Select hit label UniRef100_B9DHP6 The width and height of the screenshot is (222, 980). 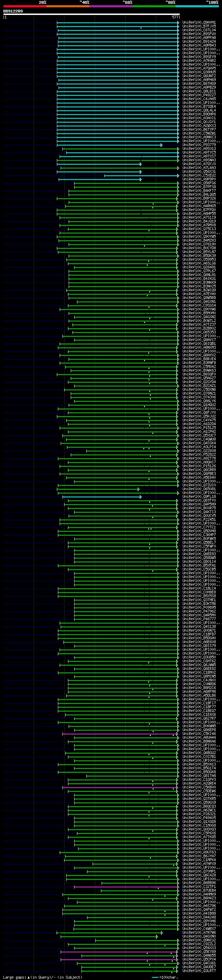click(199, 114)
